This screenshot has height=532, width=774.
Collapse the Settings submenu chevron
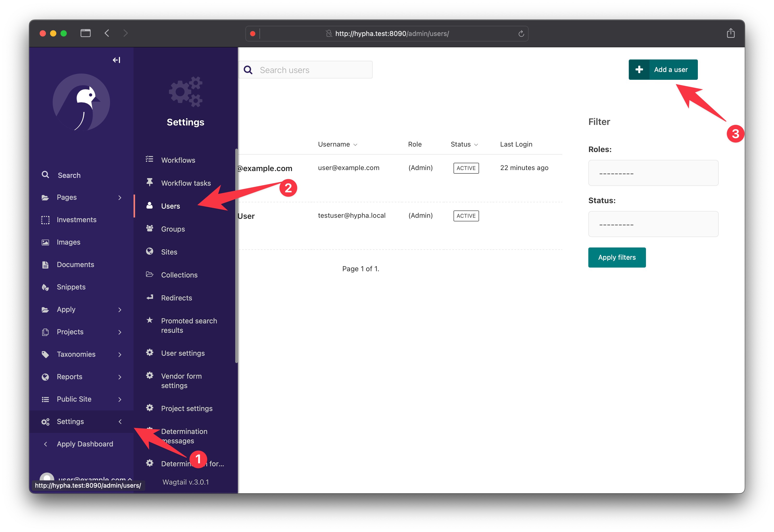coord(120,422)
